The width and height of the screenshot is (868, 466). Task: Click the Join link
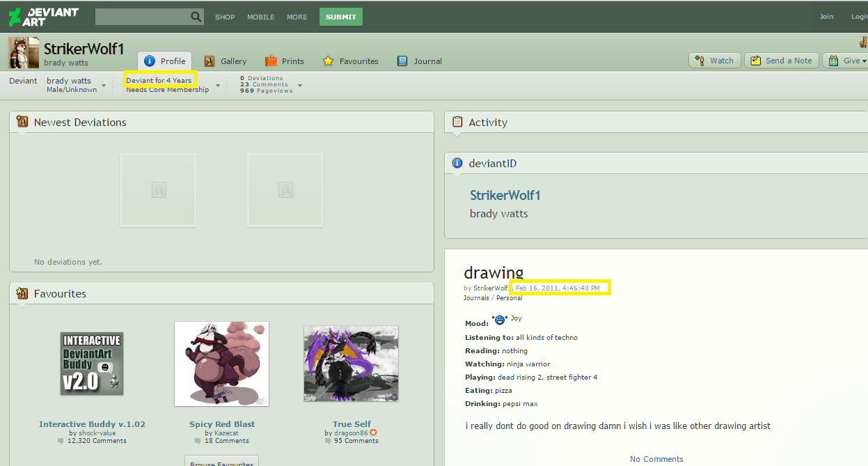(x=826, y=17)
